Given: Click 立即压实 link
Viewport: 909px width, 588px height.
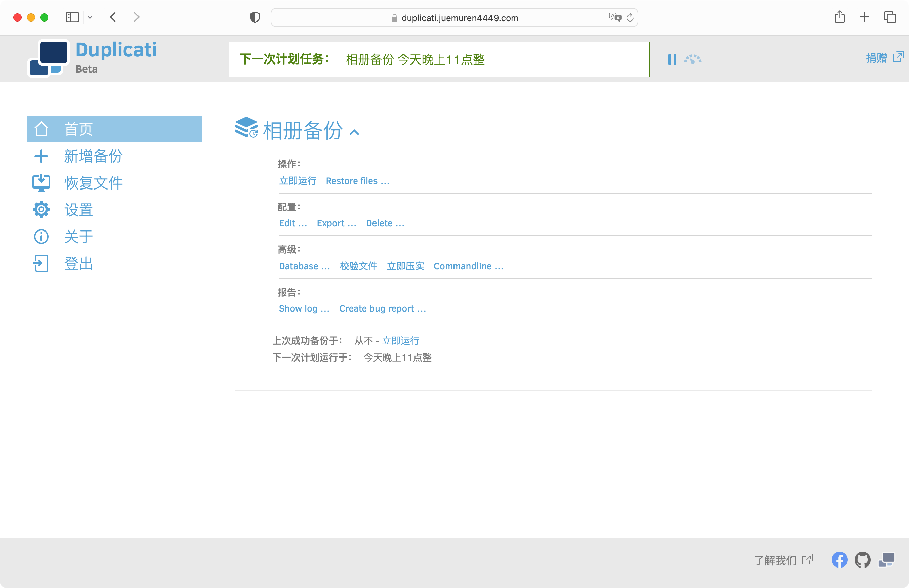Looking at the screenshot, I should (405, 266).
